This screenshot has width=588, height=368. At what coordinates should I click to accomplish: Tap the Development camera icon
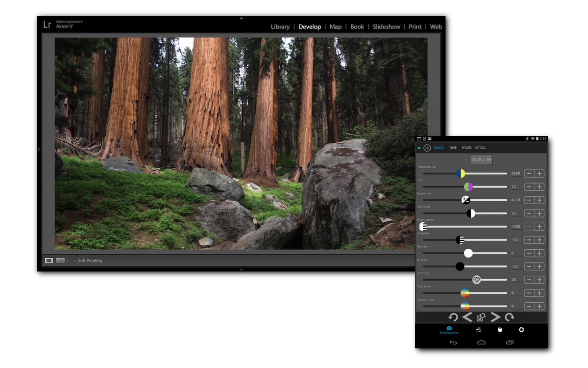[449, 328]
